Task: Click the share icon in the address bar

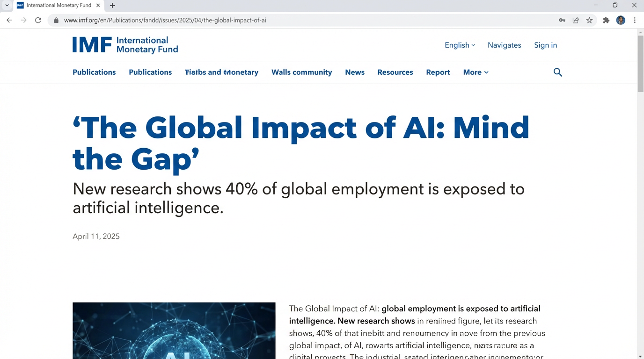Action: [576, 20]
